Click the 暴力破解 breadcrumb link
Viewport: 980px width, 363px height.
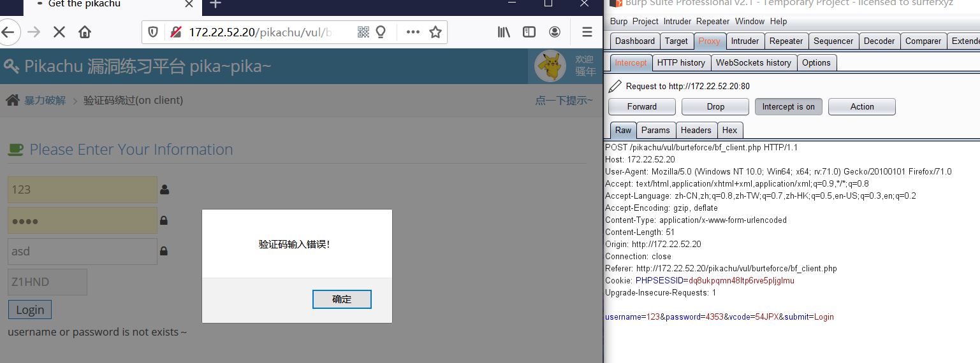[45, 100]
